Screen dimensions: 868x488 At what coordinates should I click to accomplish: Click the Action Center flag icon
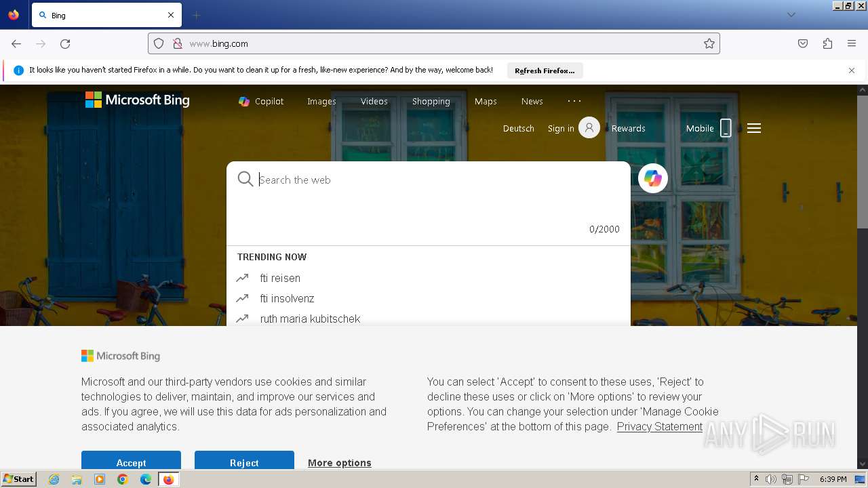pyautogui.click(x=804, y=479)
